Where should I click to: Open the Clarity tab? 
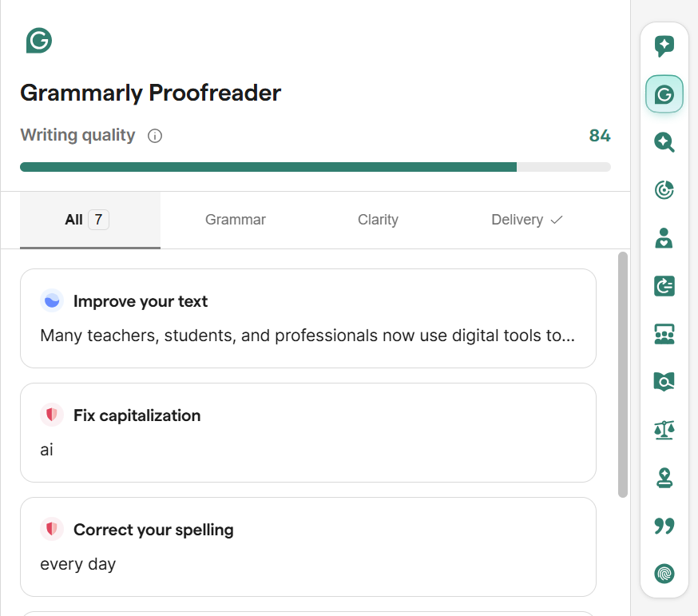(378, 220)
